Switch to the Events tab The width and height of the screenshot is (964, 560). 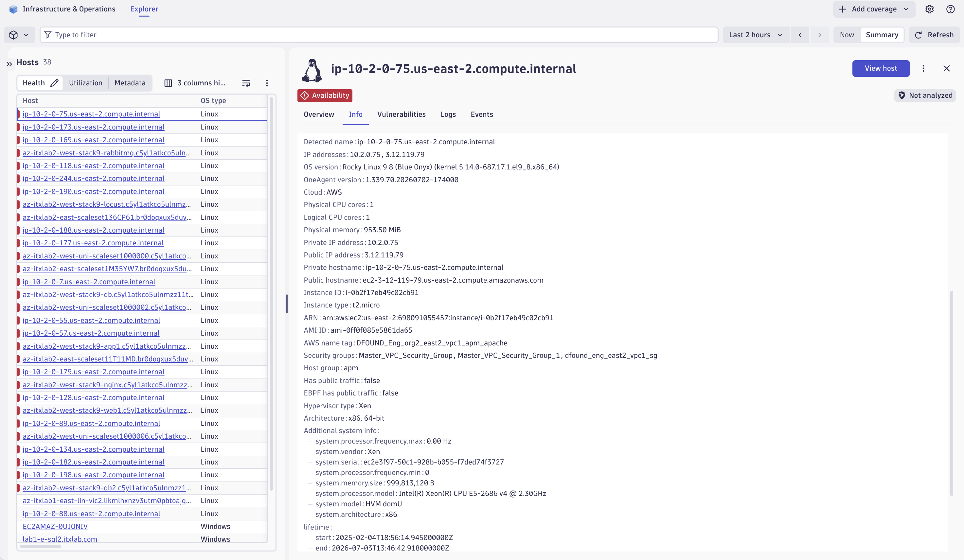click(482, 114)
